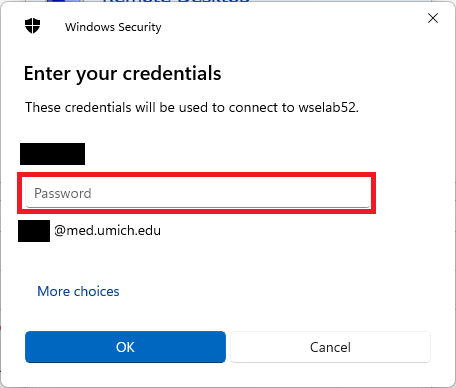Click the red highlight border around Password
Viewport: 456px width, 388px height.
[197, 174]
